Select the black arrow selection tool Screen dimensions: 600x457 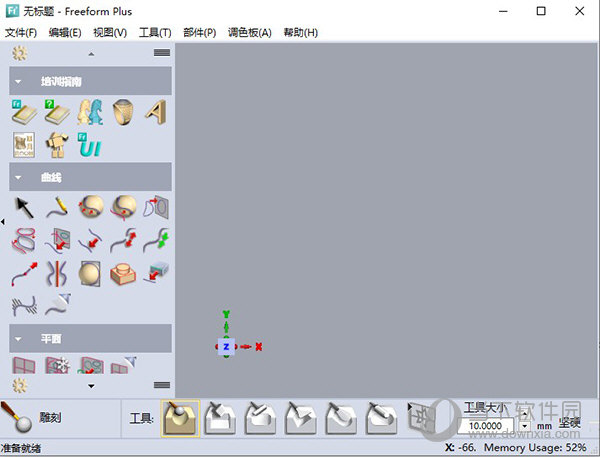[24, 208]
